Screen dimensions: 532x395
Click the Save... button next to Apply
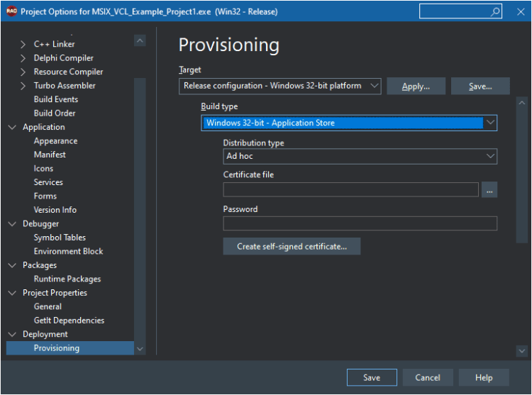coord(480,86)
